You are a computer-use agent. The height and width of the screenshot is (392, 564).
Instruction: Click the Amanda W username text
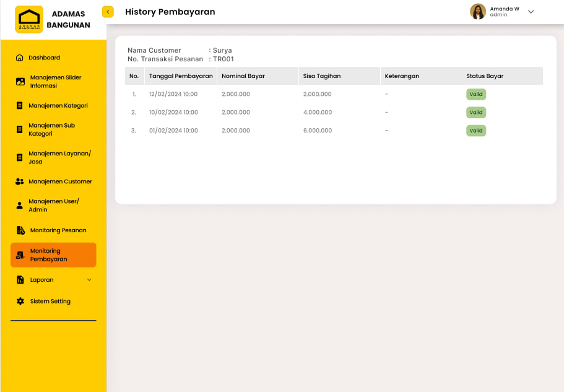tap(505, 9)
